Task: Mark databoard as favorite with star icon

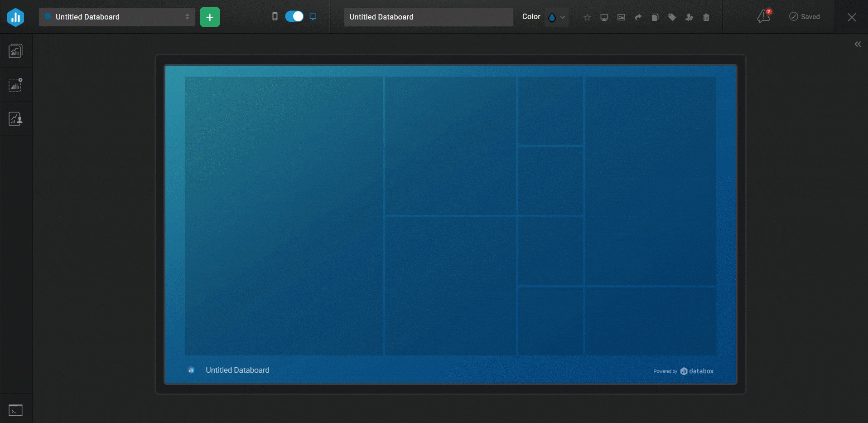Action: point(587,17)
